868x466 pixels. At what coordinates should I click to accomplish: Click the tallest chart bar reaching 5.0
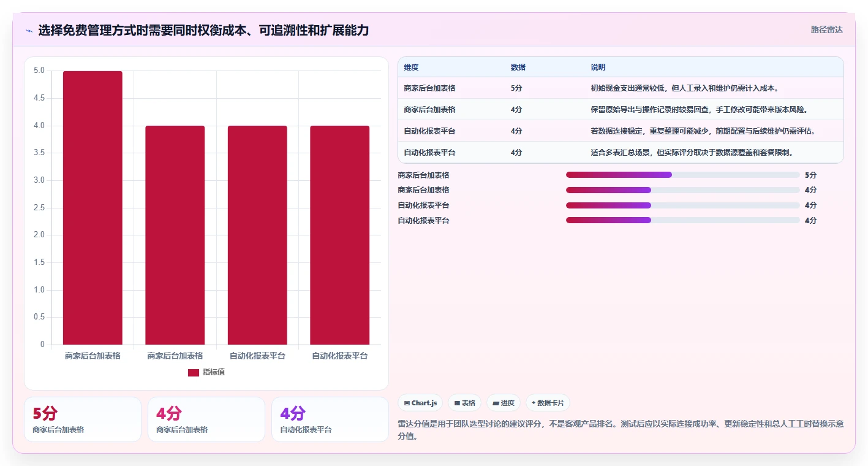point(92,208)
